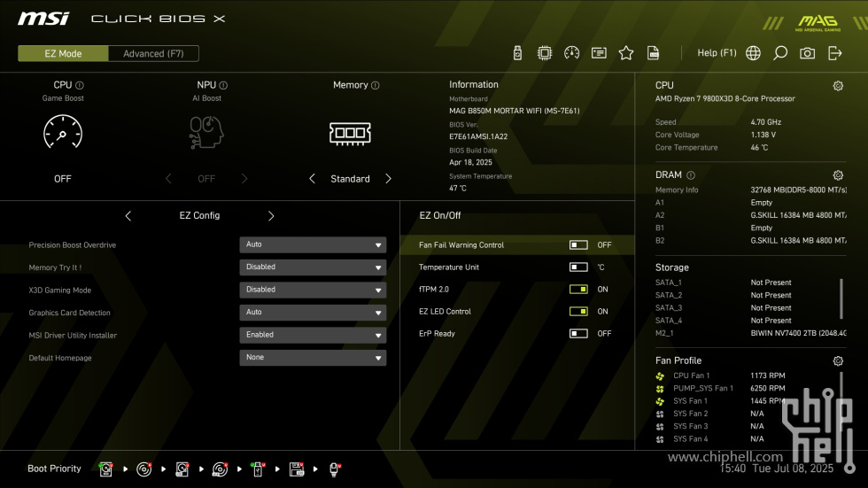Open MSI Driver Utility Installer dropdown
Image resolution: width=868 pixels, height=488 pixels.
[x=313, y=336]
